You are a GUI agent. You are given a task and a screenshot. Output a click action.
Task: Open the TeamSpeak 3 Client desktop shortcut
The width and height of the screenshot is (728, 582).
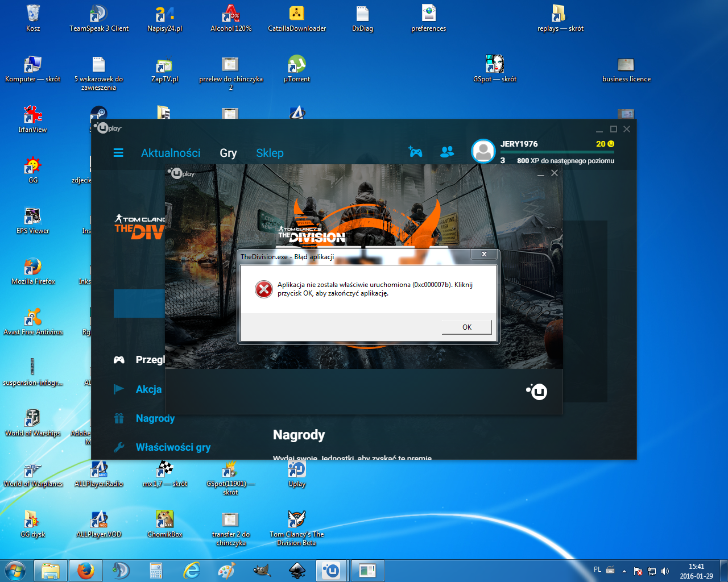tap(99, 18)
